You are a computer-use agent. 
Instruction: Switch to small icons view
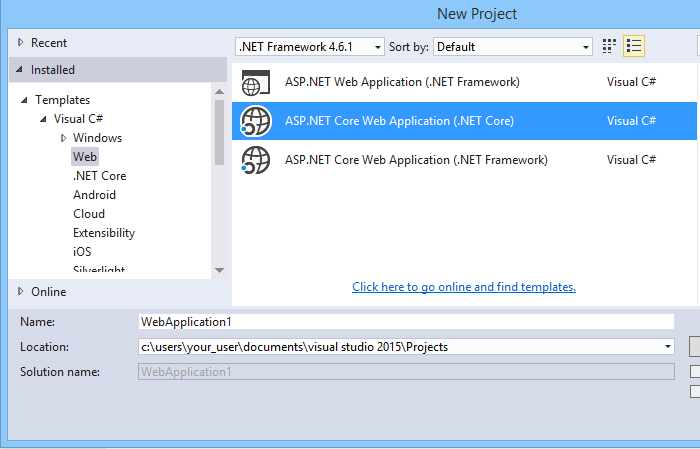[x=609, y=46]
